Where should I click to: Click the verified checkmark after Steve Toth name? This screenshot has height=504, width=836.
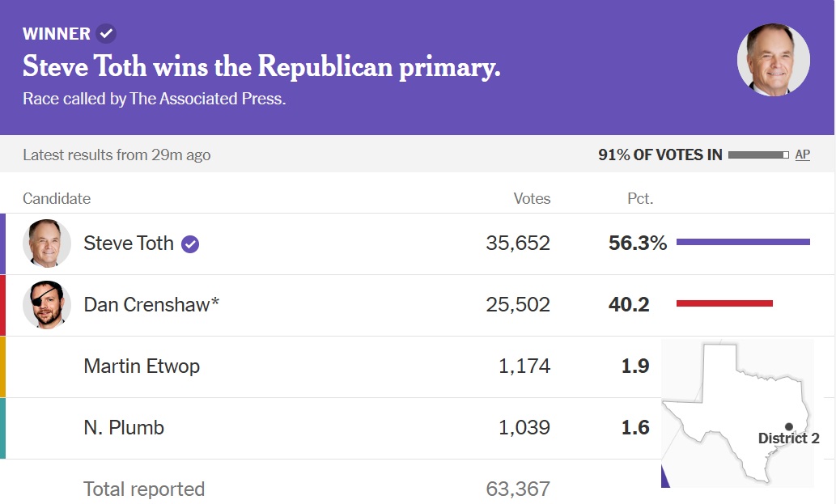(190, 244)
